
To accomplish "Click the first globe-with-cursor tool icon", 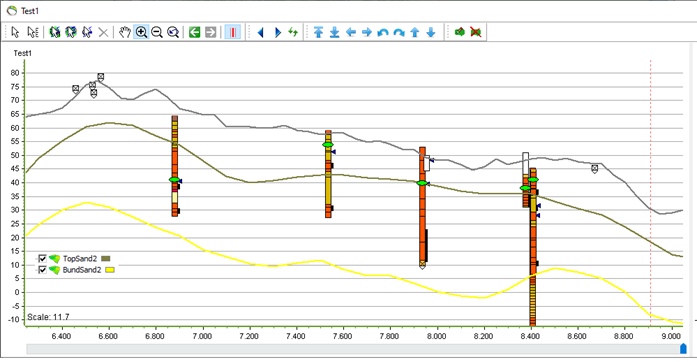I will pos(55,32).
